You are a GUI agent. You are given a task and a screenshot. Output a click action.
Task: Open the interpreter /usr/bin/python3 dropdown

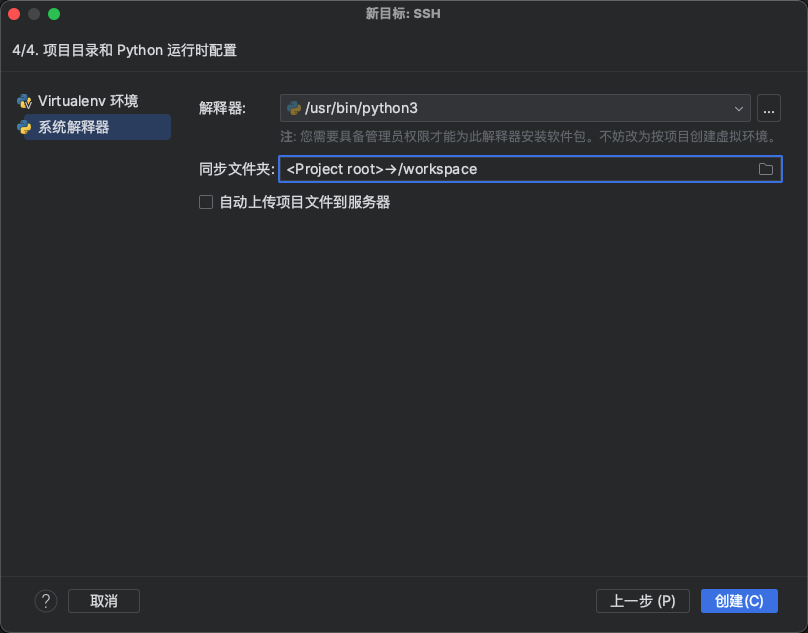(x=515, y=108)
